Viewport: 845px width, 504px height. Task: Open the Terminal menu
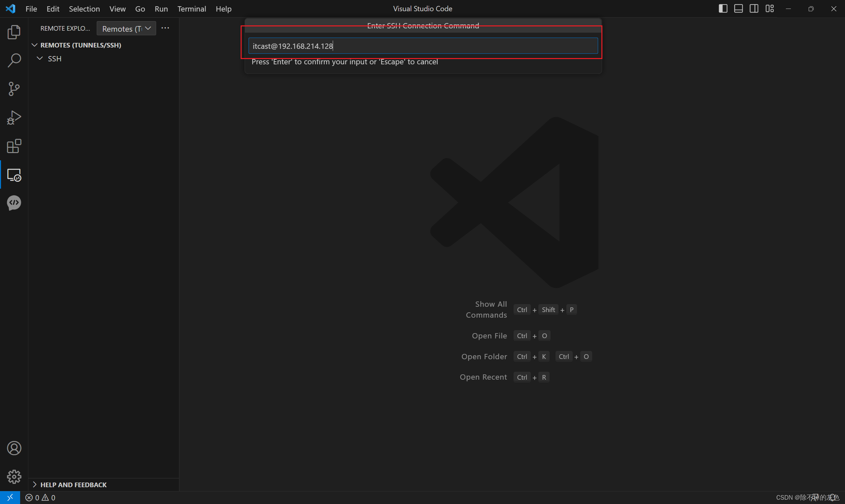coord(192,9)
